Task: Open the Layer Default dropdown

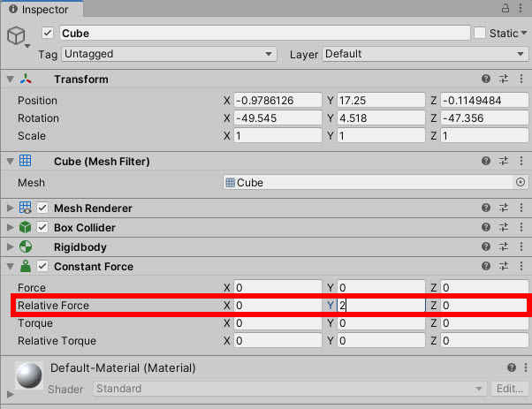Action: (425, 54)
